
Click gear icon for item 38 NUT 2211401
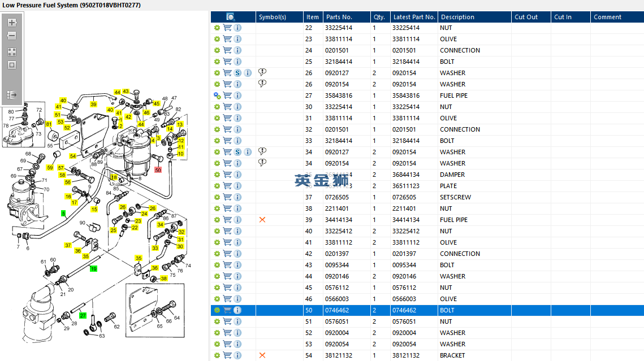pos(217,208)
